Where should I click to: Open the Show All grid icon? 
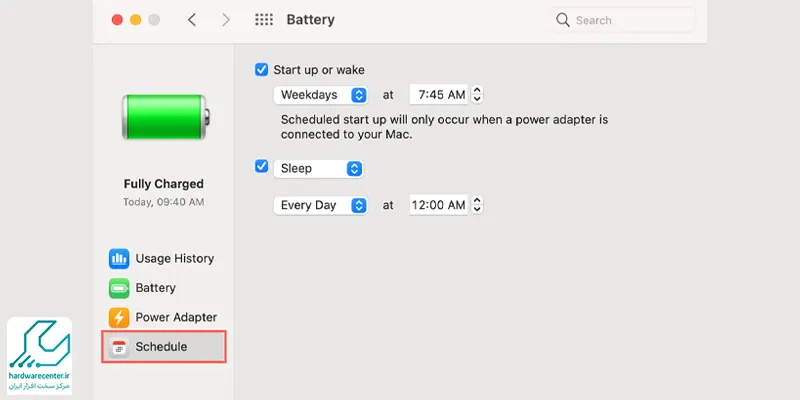[264, 20]
